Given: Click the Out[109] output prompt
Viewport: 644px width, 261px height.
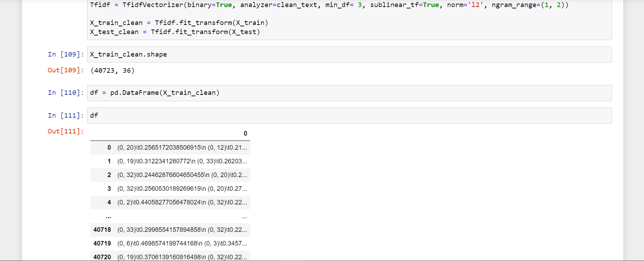Looking at the screenshot, I should pos(66,70).
